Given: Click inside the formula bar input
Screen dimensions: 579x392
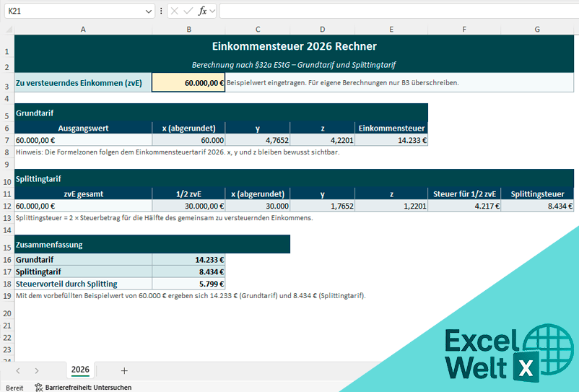Looking at the screenshot, I should pos(399,11).
